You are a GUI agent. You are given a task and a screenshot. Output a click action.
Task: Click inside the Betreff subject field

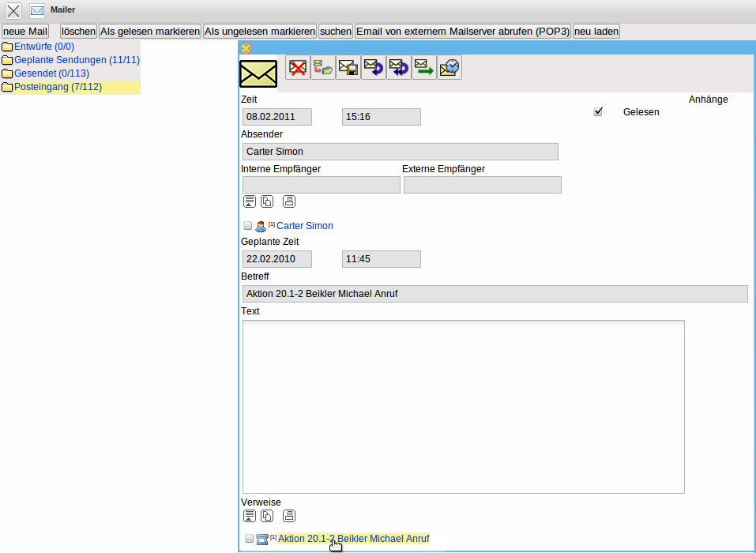pos(495,294)
